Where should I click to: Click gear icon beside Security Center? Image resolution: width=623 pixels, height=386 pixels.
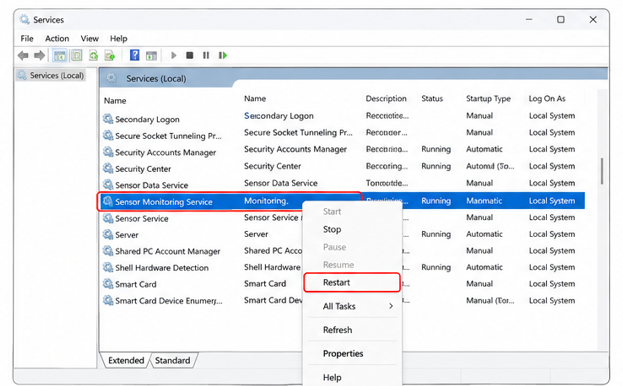point(108,168)
